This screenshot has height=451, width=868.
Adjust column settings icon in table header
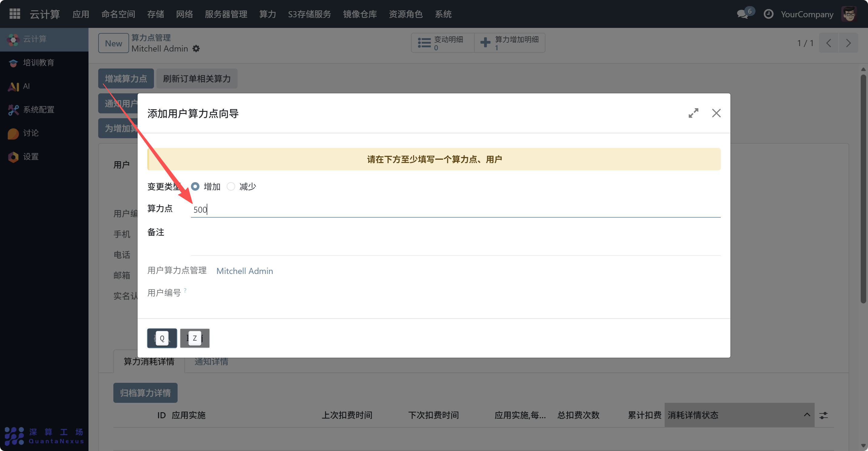coord(823,415)
